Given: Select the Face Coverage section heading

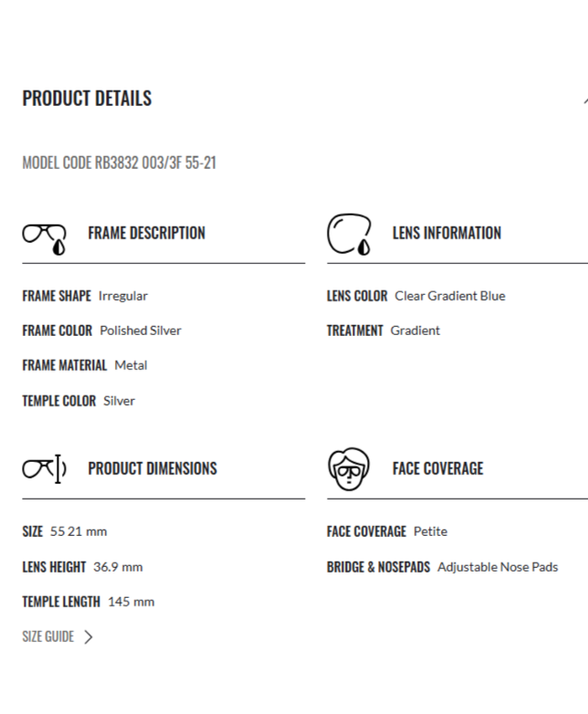Looking at the screenshot, I should pyautogui.click(x=437, y=469).
